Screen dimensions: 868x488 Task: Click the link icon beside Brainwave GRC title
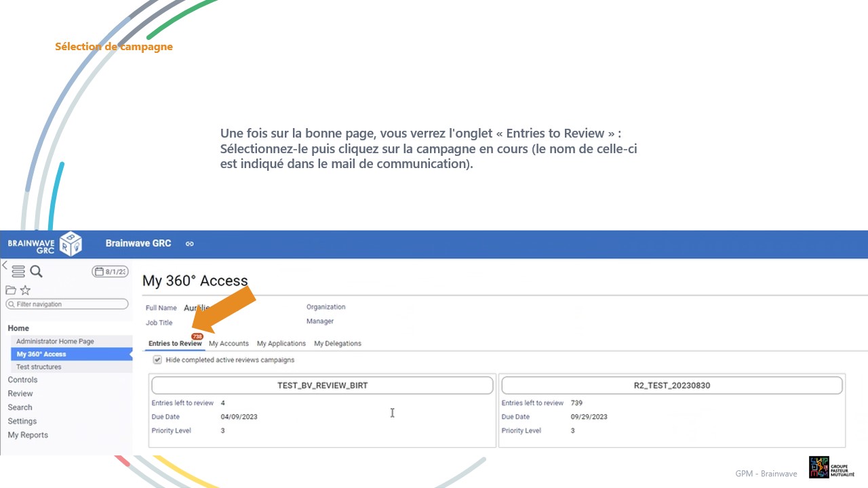point(190,244)
